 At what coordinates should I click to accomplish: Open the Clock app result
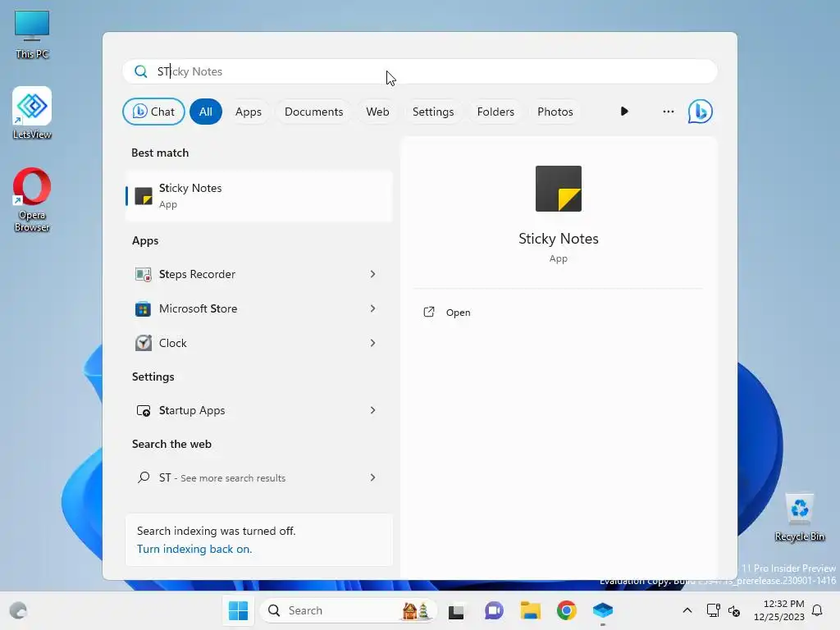click(x=259, y=343)
